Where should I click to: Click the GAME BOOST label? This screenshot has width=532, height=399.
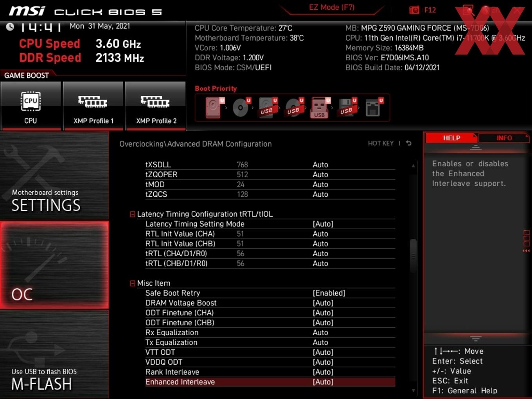[27, 75]
